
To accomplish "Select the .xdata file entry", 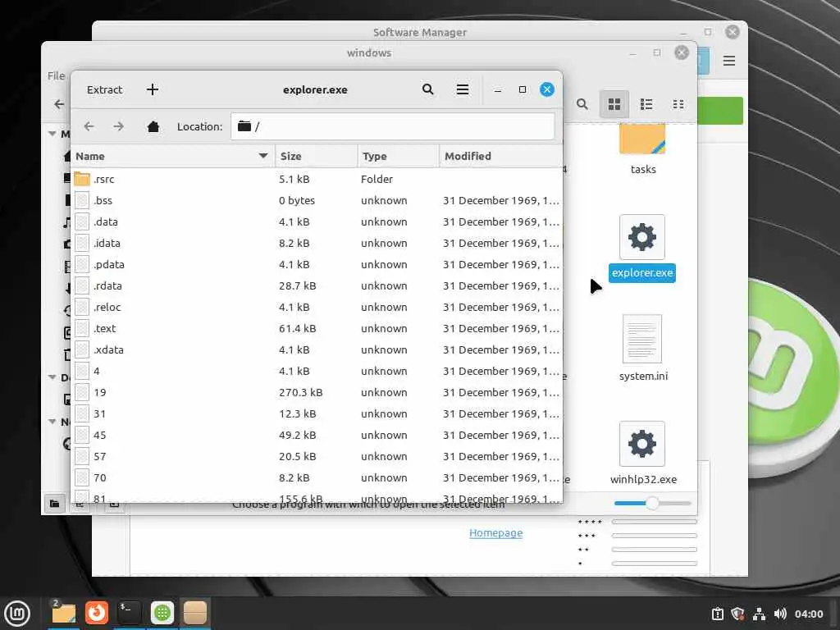I will 317,349.
